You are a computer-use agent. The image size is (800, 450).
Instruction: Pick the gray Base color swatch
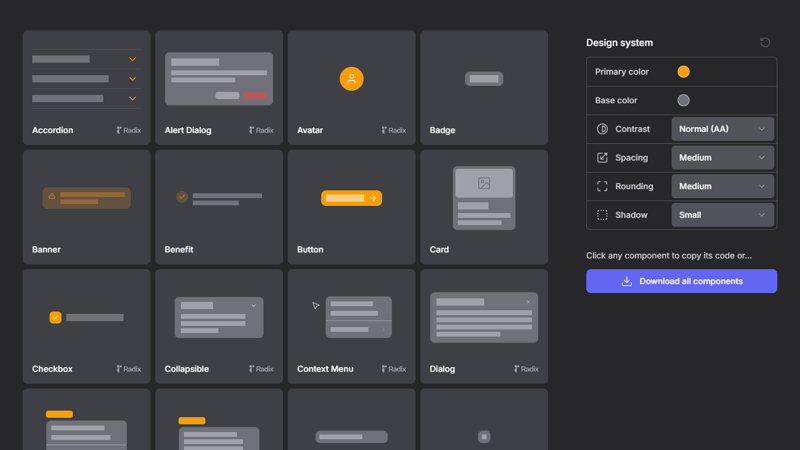[683, 100]
